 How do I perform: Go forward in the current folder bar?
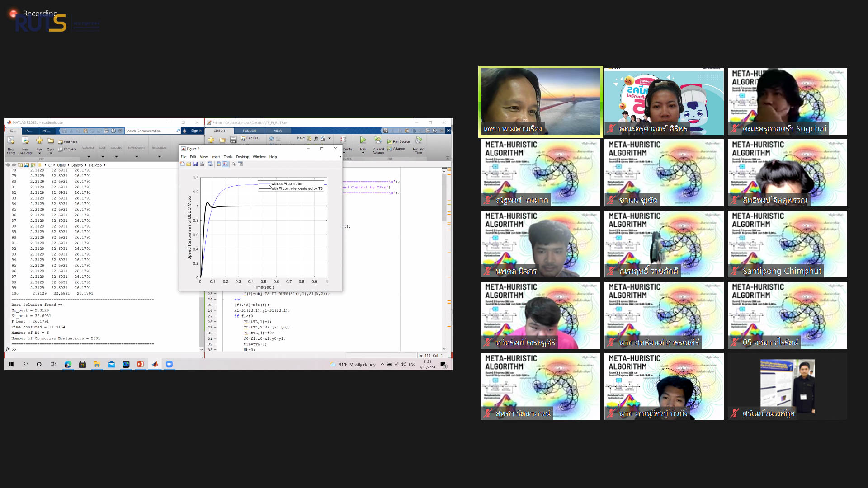pos(14,165)
